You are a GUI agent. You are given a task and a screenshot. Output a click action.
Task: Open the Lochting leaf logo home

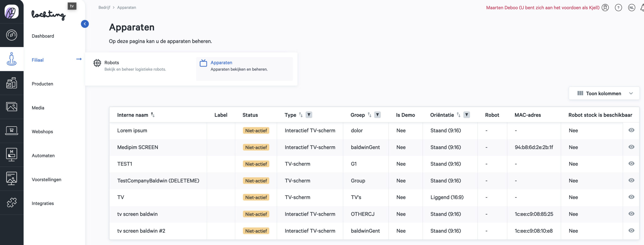(x=12, y=12)
